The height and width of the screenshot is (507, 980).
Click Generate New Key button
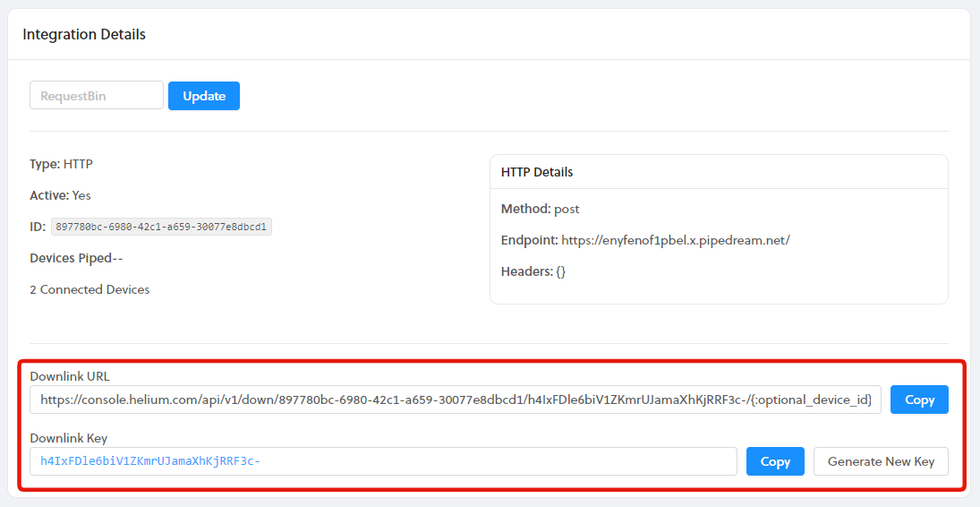tap(881, 461)
